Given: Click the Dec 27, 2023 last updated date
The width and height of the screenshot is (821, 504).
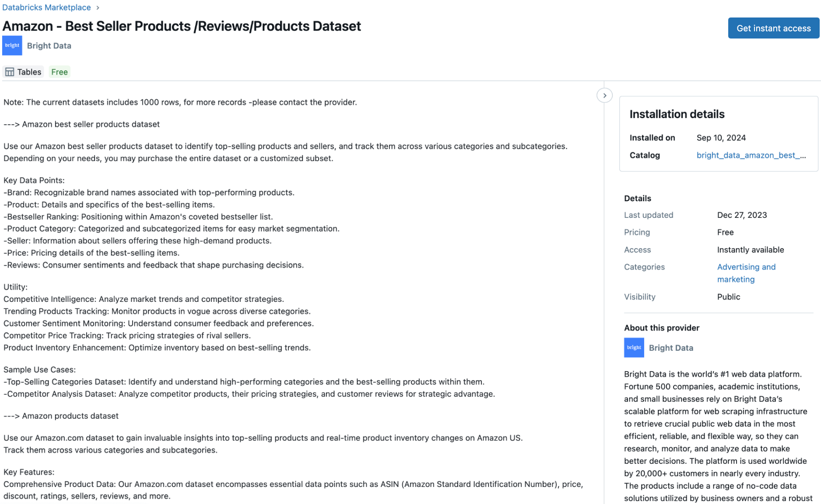Looking at the screenshot, I should click(742, 215).
